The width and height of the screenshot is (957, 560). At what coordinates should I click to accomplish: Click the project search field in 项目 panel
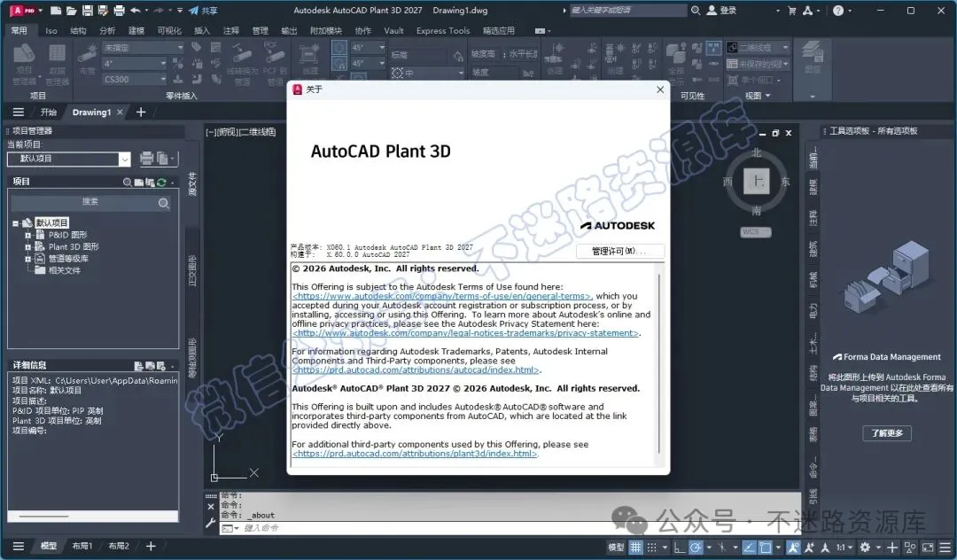90,202
